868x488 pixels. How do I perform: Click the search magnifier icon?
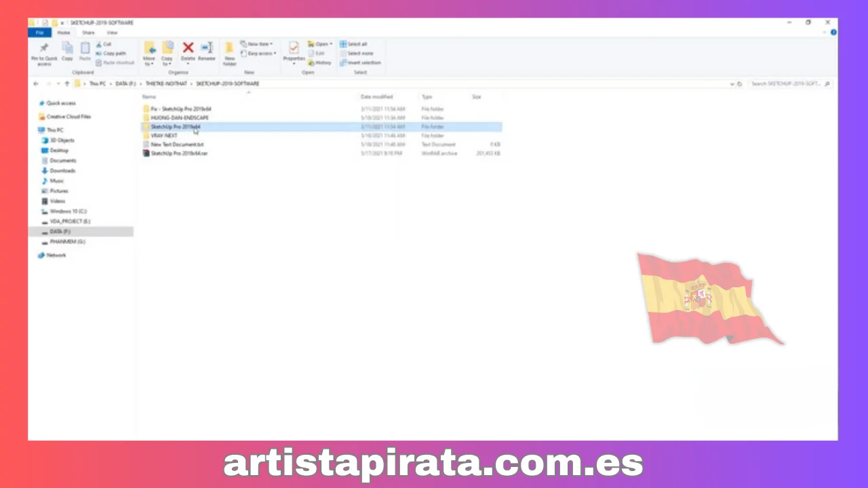click(x=828, y=83)
